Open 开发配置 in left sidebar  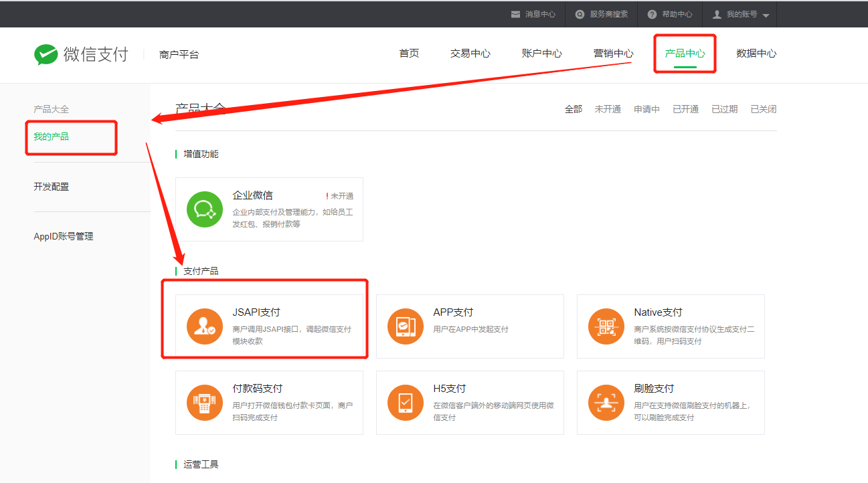(x=52, y=187)
